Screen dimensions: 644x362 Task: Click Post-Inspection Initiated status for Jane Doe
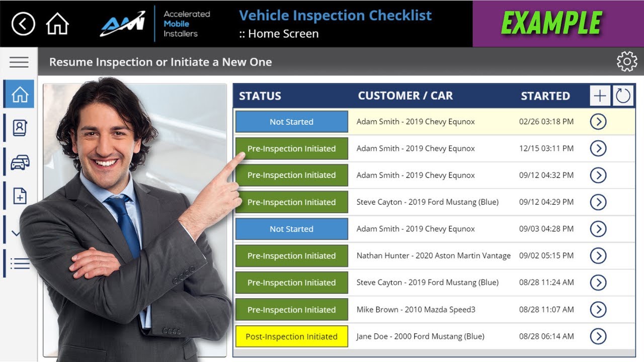pyautogui.click(x=291, y=336)
